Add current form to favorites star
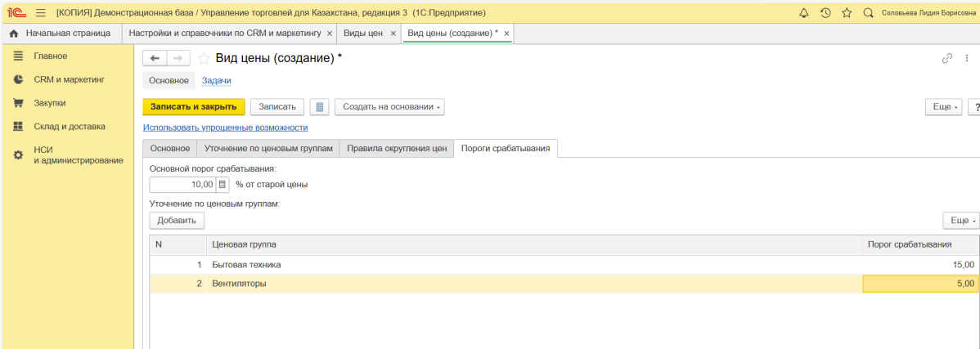Image resolution: width=980 pixels, height=349 pixels. click(x=204, y=58)
